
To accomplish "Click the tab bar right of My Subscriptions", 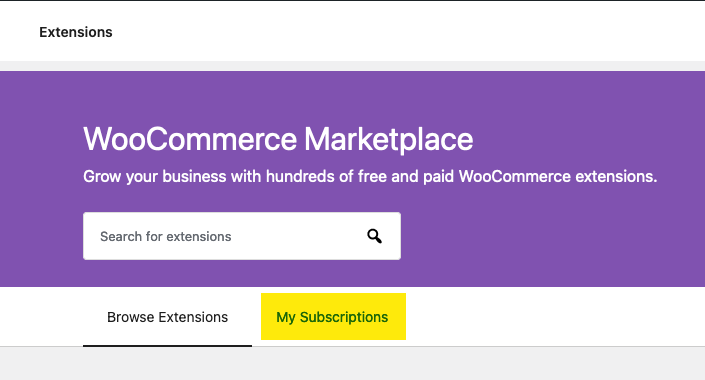I will click(x=553, y=317).
